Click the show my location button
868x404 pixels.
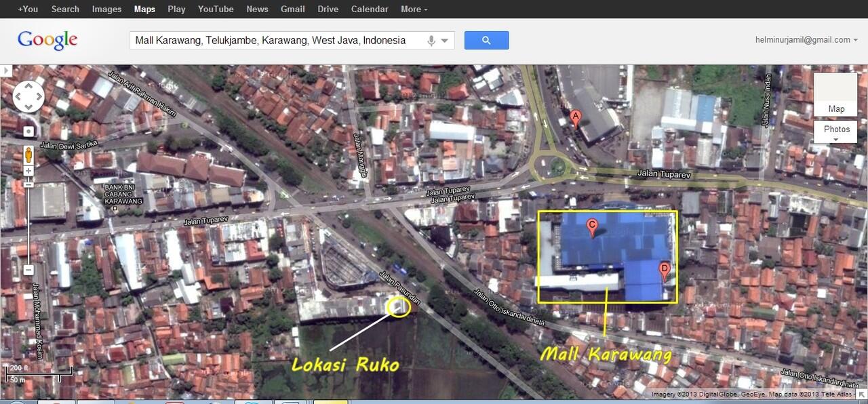[x=28, y=132]
